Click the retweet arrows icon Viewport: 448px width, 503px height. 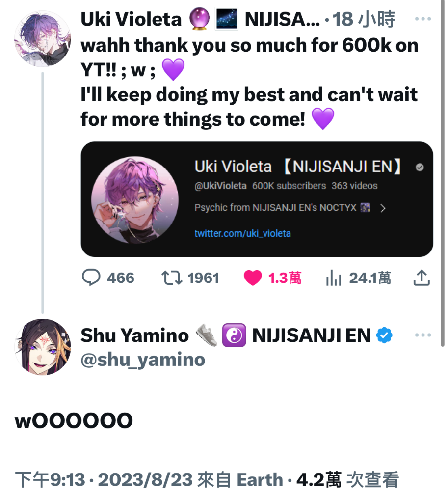coord(172,278)
